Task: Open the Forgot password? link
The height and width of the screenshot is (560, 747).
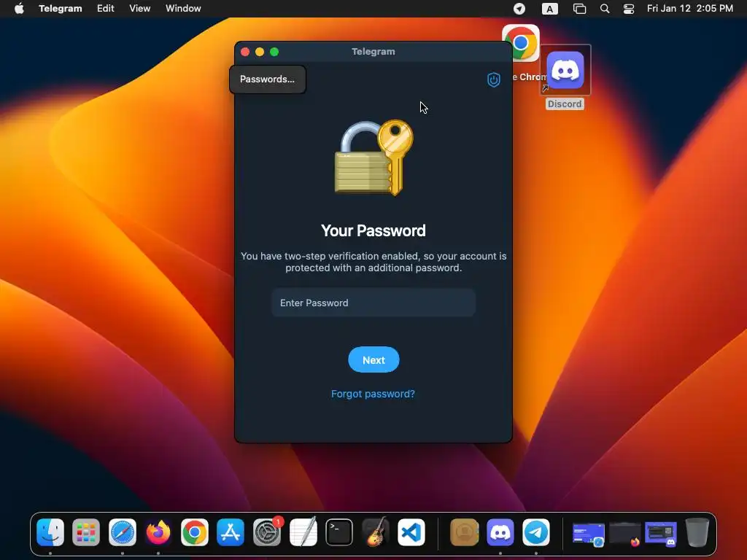Action: (373, 394)
